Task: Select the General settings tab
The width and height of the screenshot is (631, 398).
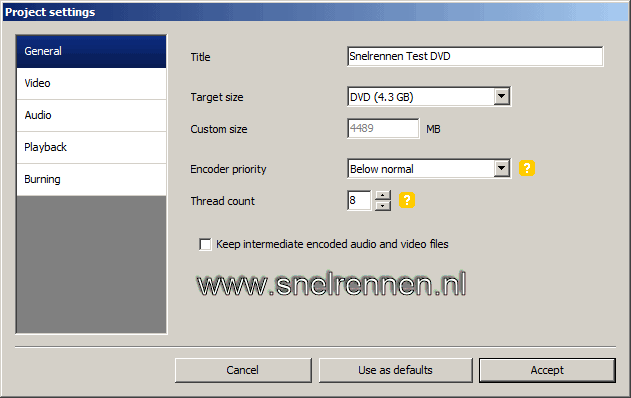Action: tap(91, 51)
